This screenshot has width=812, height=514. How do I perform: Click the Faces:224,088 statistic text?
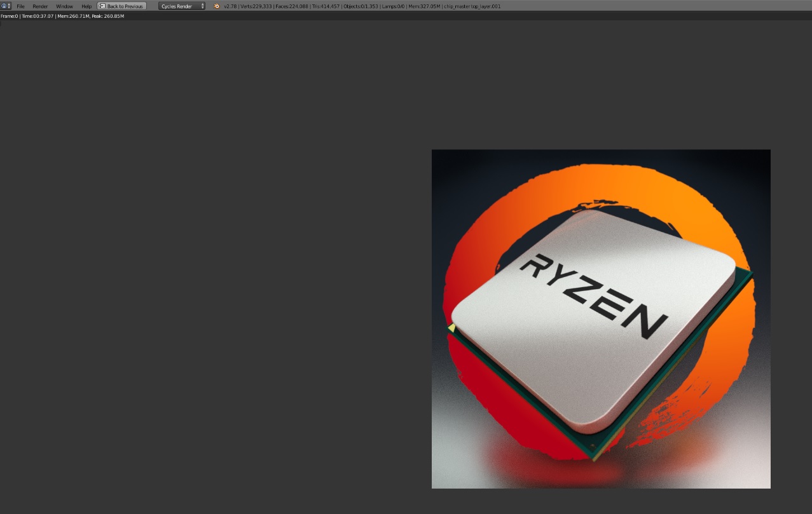coord(292,6)
